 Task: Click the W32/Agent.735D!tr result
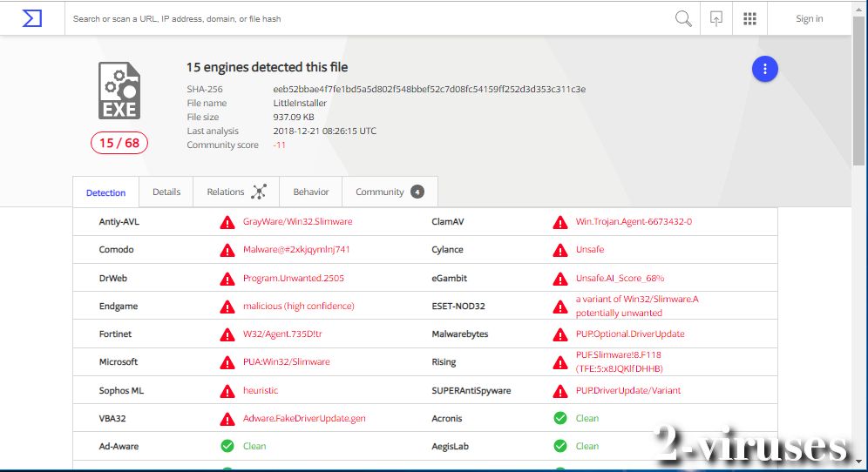coord(282,334)
